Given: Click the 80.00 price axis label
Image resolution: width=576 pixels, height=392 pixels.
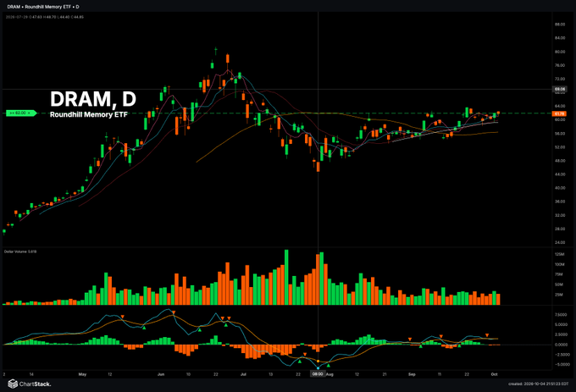Looking at the screenshot, I should coord(560,52).
